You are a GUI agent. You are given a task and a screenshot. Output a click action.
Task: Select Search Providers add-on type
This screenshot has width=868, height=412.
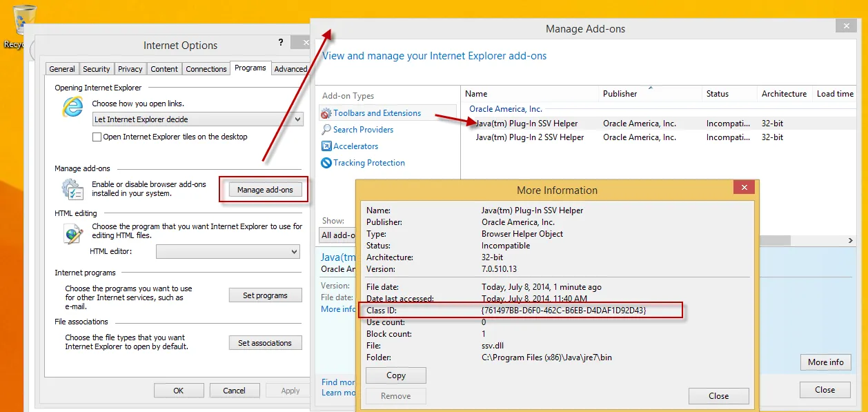[363, 130]
